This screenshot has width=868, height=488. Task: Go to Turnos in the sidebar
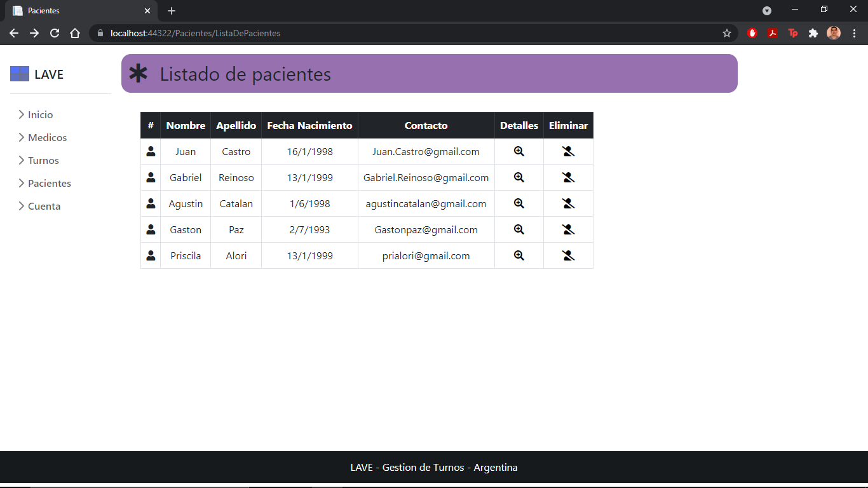[x=43, y=160]
